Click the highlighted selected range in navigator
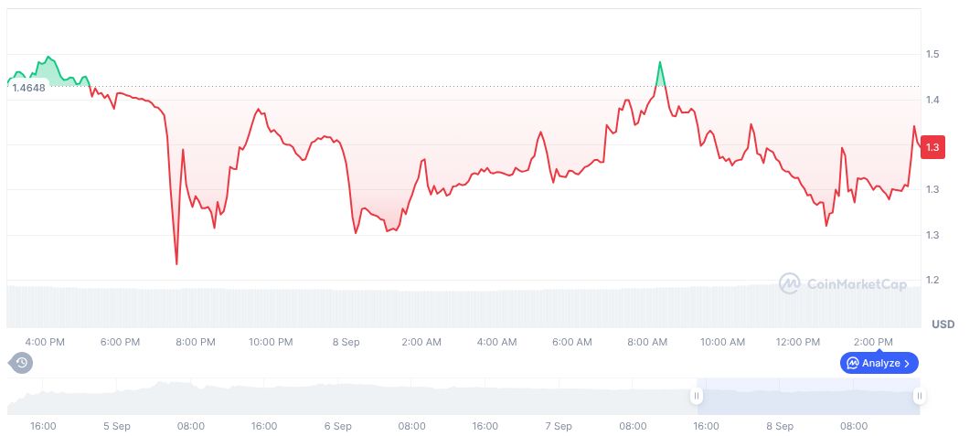Image resolution: width=980 pixels, height=436 pixels. coord(807,396)
